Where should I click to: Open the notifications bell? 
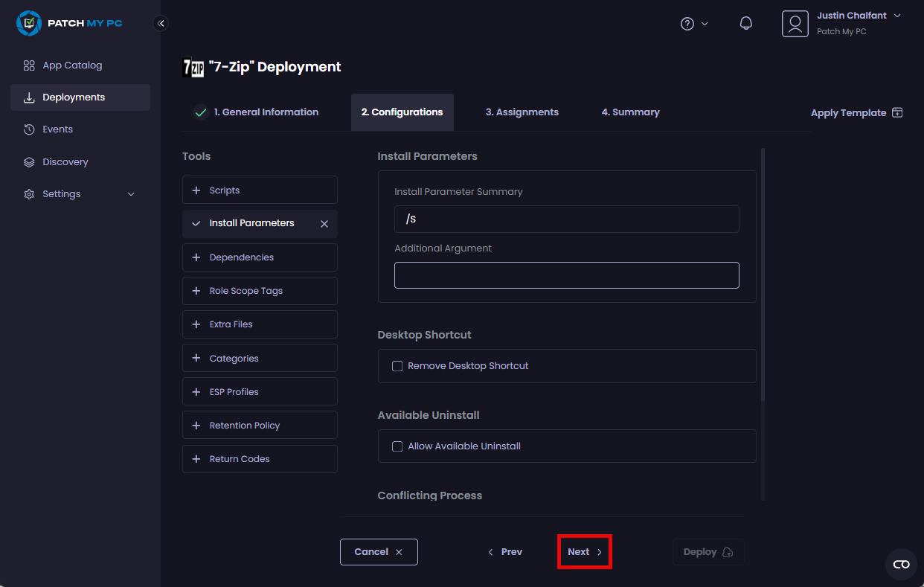[x=746, y=24]
